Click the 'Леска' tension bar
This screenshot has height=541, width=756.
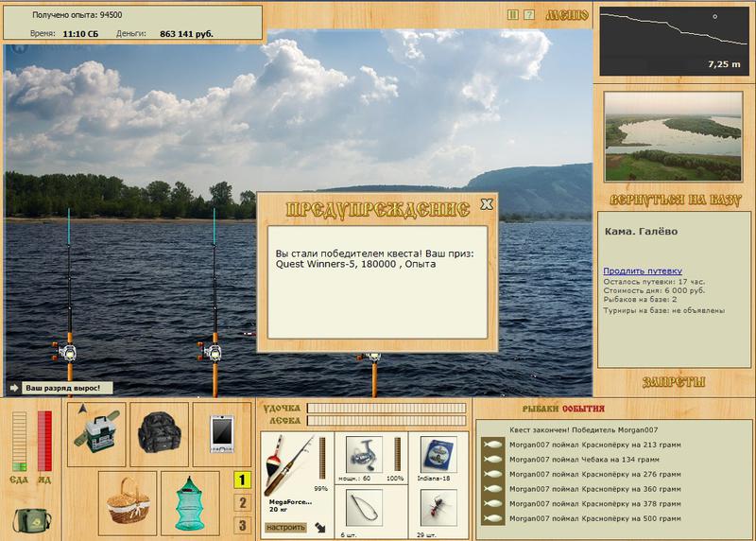click(x=387, y=421)
